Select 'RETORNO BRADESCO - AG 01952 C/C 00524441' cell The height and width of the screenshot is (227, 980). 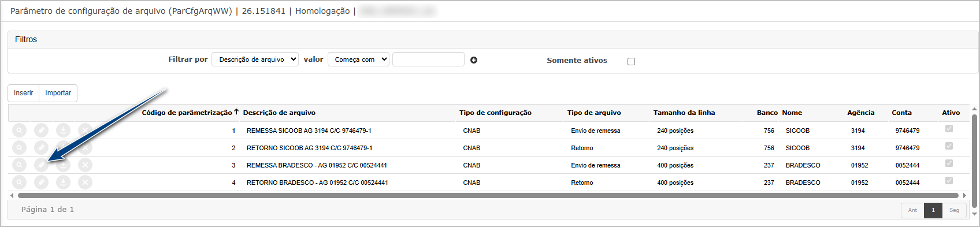pyautogui.click(x=317, y=183)
